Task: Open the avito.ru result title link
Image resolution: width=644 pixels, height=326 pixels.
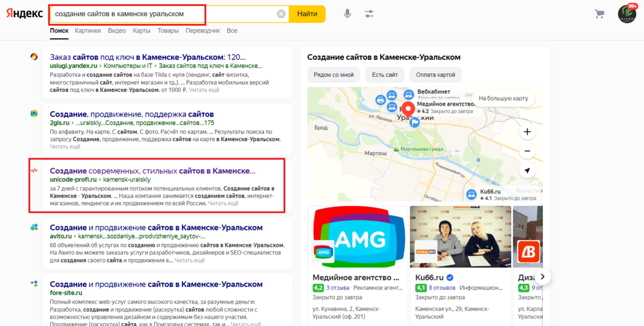Action: click(156, 227)
